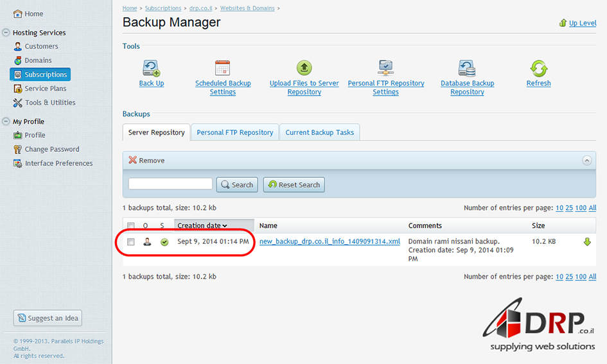Click the Refresh icon
This screenshot has height=364, width=607.
pyautogui.click(x=538, y=67)
